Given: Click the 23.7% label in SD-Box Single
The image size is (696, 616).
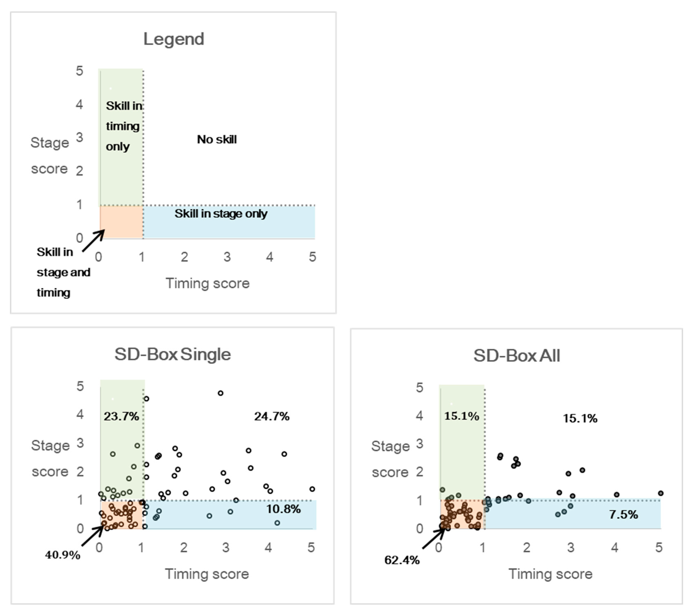Looking at the screenshot, I should 121,416.
